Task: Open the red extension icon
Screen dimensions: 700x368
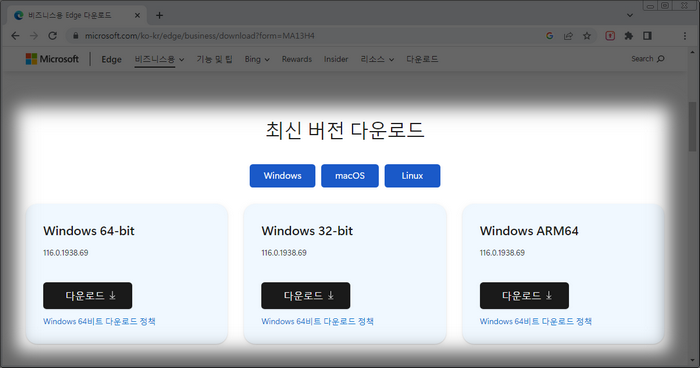Action: (x=610, y=36)
